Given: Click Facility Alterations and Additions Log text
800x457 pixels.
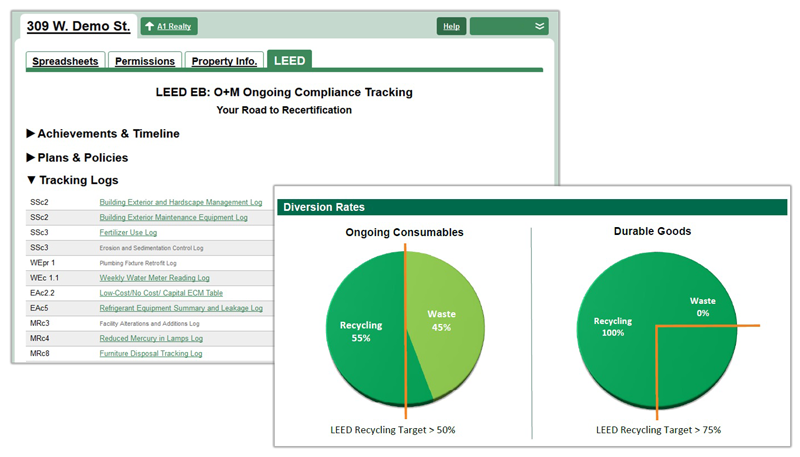Looking at the screenshot, I should tap(149, 323).
